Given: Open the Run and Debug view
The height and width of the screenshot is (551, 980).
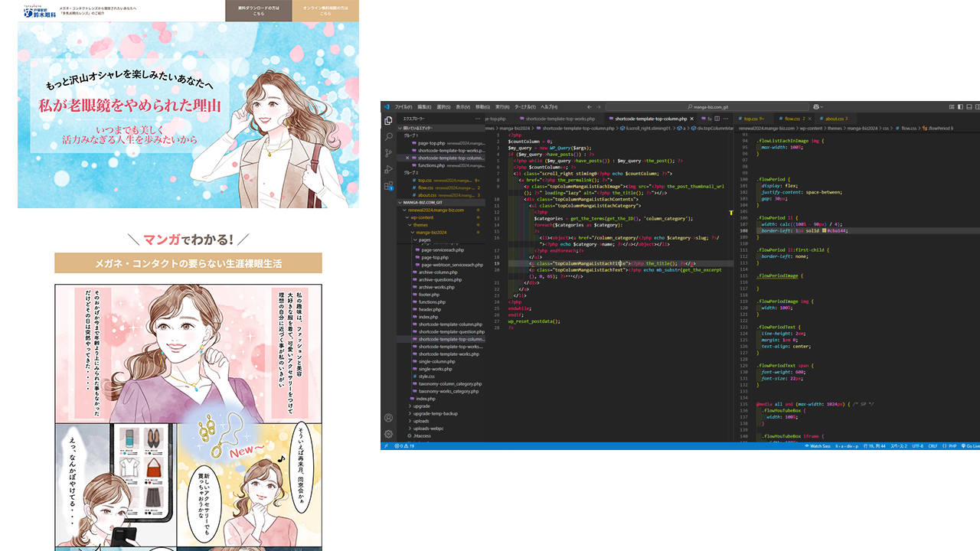Looking at the screenshot, I should 389,169.
